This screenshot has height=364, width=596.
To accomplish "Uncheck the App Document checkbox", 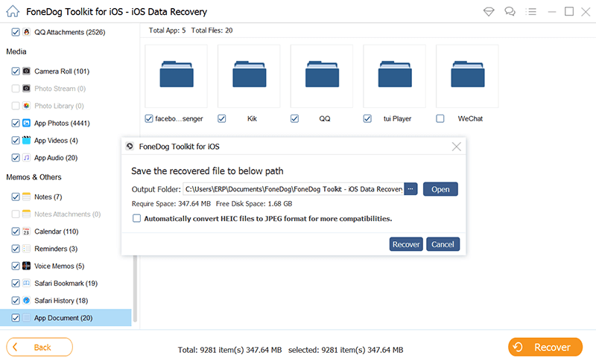I will [16, 318].
